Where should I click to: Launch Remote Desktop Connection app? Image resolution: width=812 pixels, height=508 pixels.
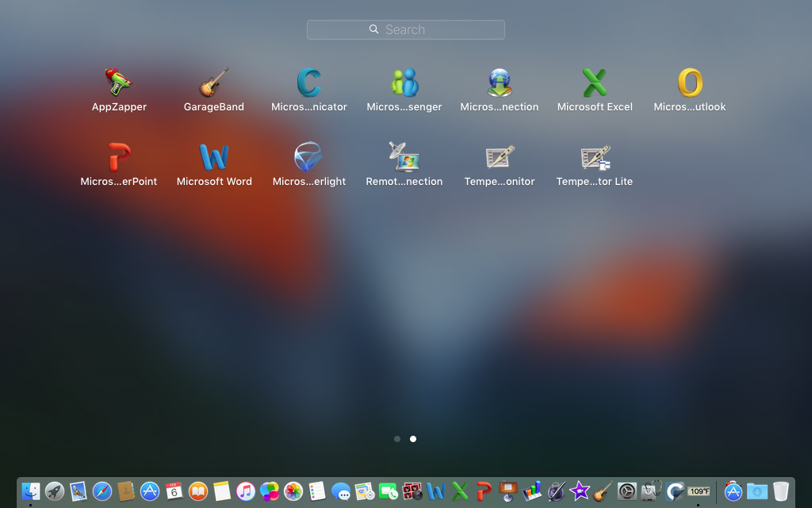point(404,157)
